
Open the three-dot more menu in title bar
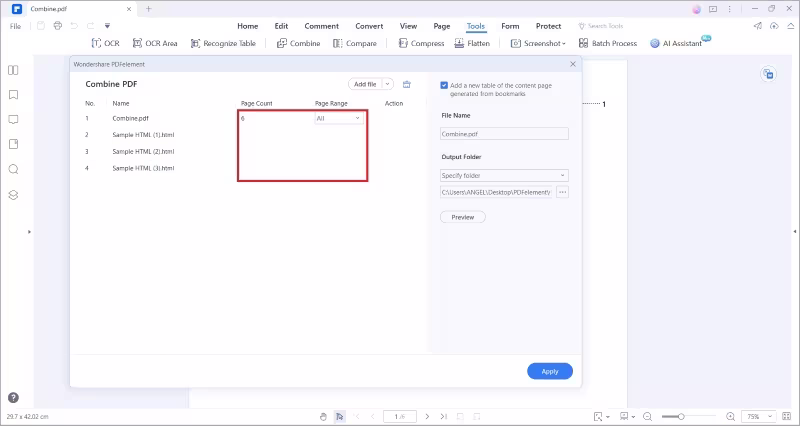tap(730, 9)
